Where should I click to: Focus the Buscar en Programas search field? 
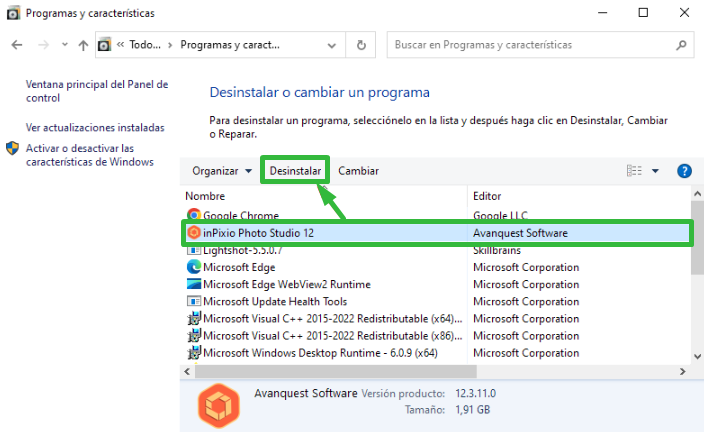click(x=541, y=45)
